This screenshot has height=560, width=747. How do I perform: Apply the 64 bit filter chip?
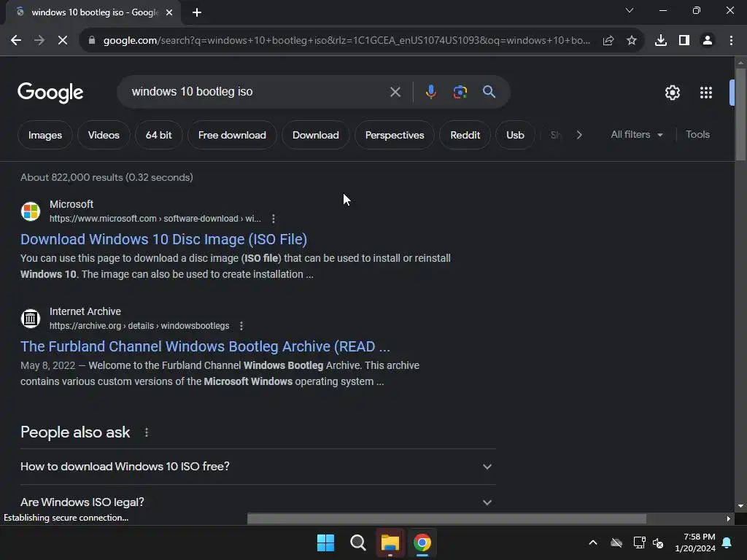158,135
